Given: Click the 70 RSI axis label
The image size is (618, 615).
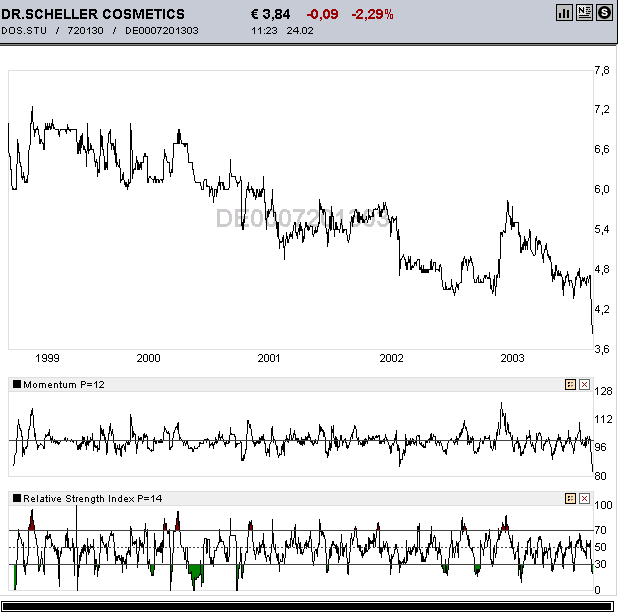Looking at the screenshot, I should 600,530.
